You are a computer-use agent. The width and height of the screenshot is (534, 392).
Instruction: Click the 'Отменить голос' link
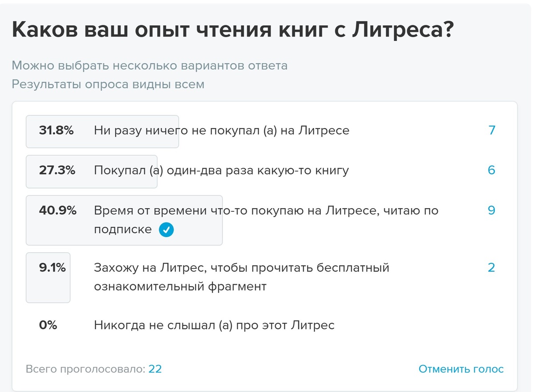pos(461,369)
